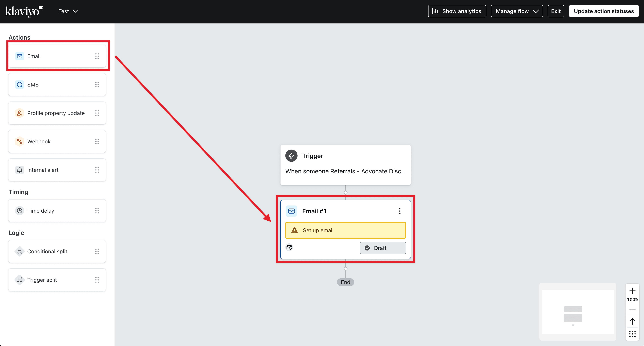Open the Draft status selector
644x346 pixels.
click(x=383, y=248)
